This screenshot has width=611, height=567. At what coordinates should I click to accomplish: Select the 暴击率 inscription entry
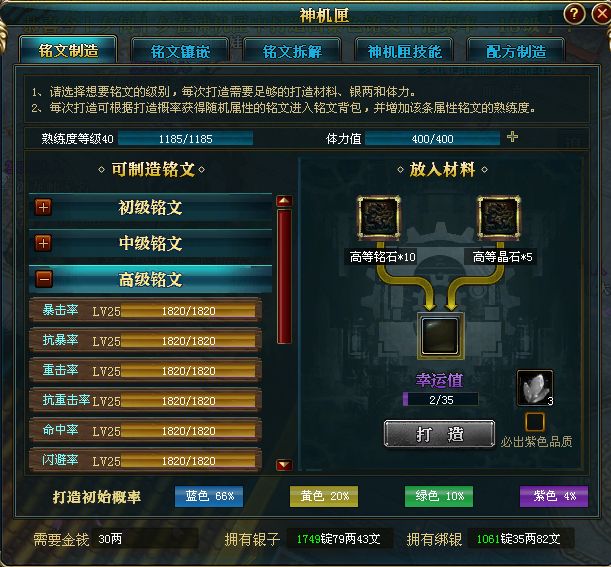[145, 311]
